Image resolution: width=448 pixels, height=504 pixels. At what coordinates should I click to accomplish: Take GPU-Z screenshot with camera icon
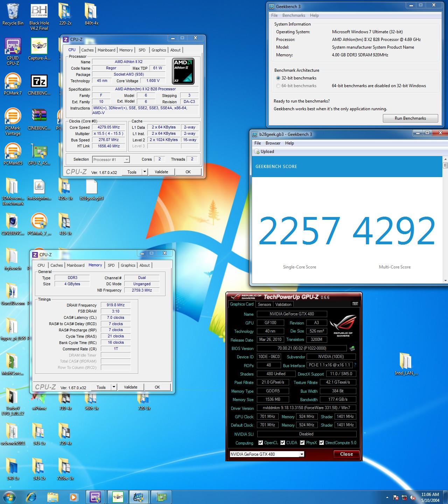tap(355, 304)
